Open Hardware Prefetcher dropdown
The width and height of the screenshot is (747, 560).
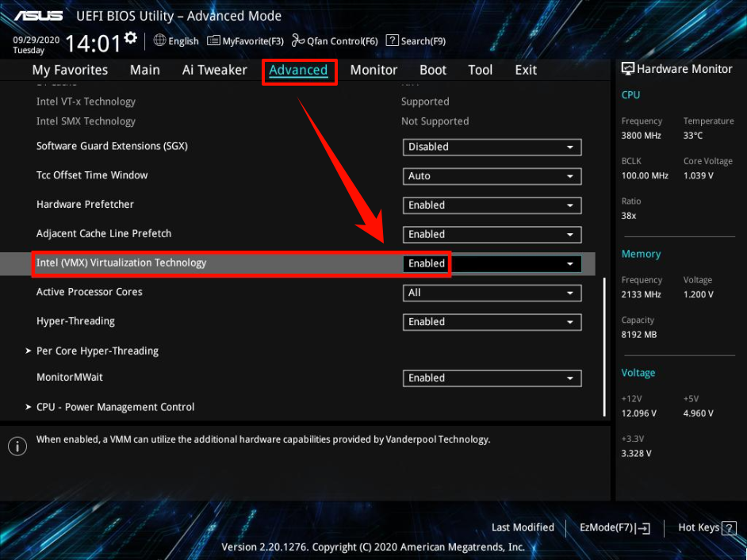pos(492,205)
